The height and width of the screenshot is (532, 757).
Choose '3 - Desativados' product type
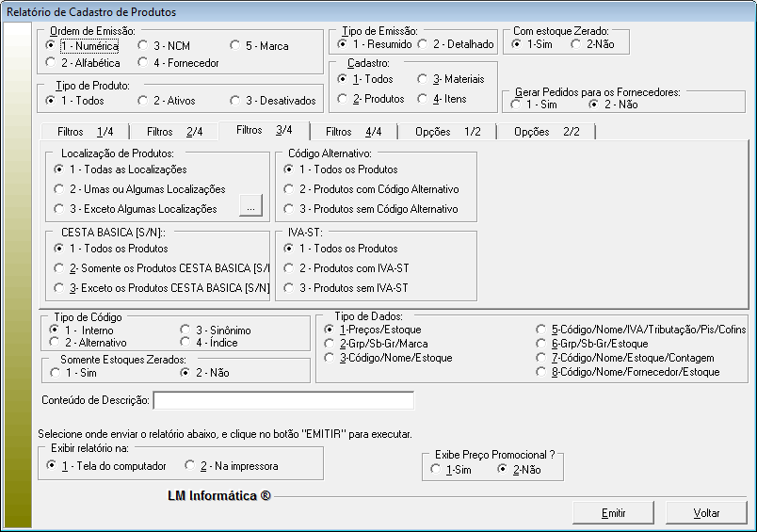tap(235, 100)
